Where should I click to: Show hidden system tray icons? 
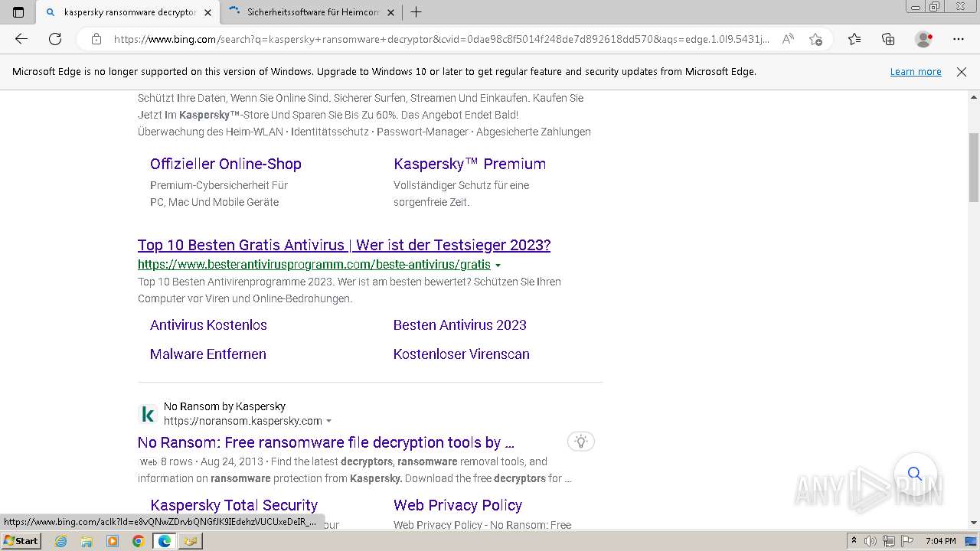[854, 541]
